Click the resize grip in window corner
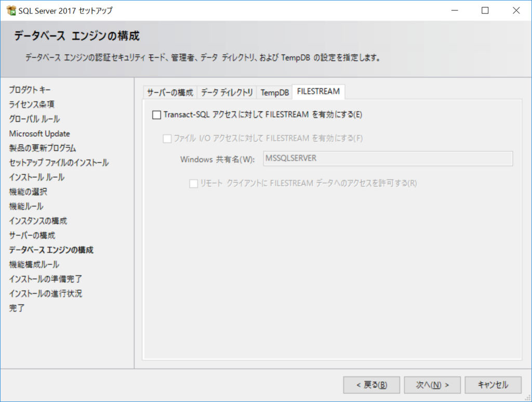Viewport: 532px width, 402px height. [x=528, y=398]
